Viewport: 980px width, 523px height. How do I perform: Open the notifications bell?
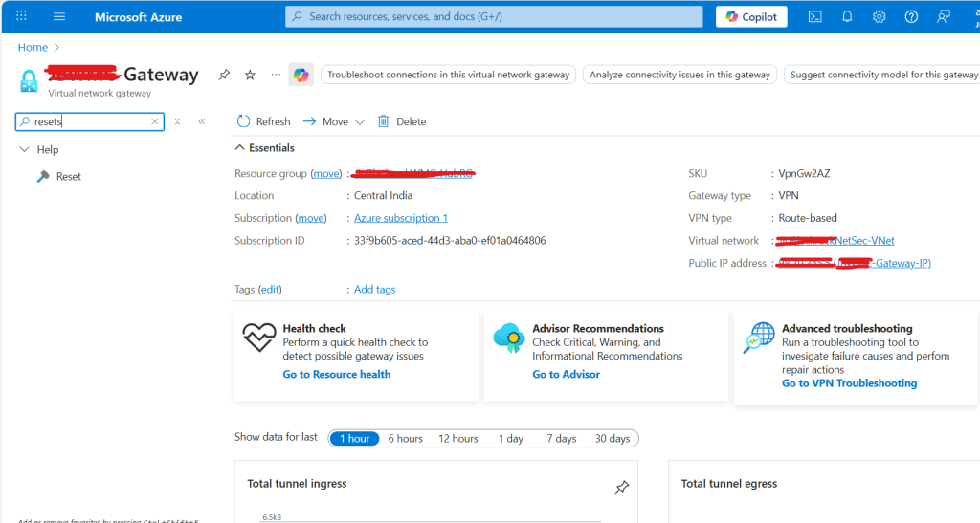(x=847, y=17)
